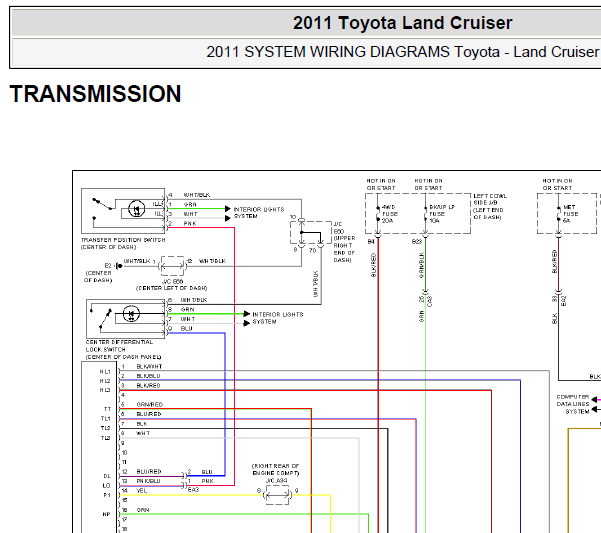Click the '2011 SYSTEM WIRING DIAGRAMS' subtitle line
Image resolution: width=601 pixels, height=533 pixels.
click(x=403, y=52)
